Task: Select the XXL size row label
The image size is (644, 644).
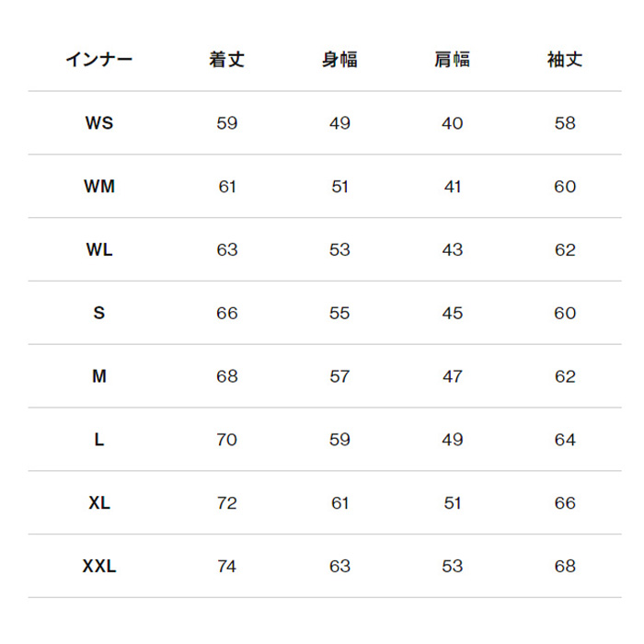Action: point(99,567)
